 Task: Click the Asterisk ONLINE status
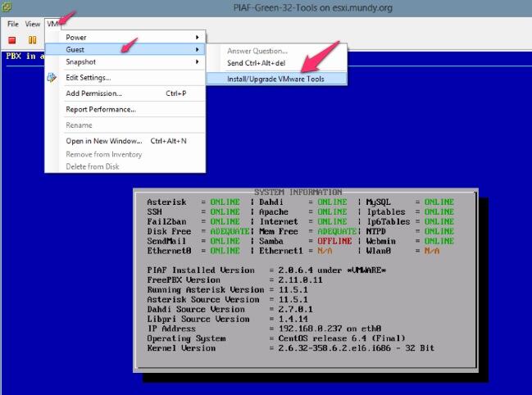click(225, 202)
